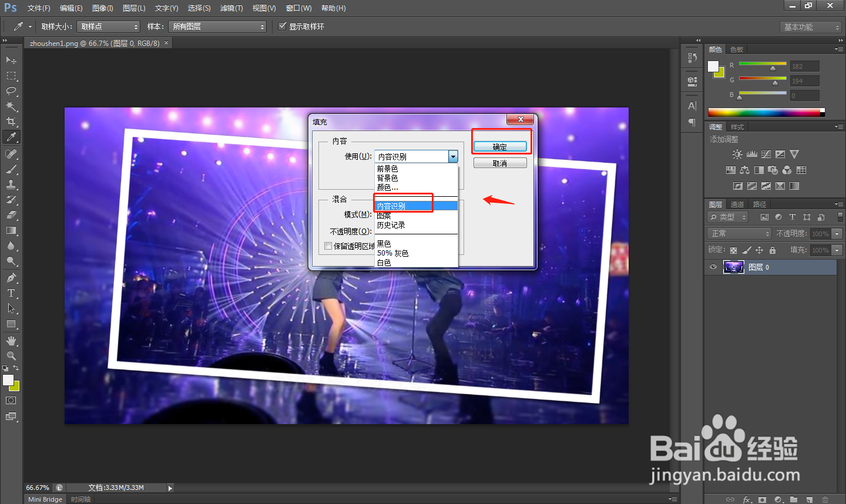846x504 pixels.
Task: Open the File menu
Action: click(x=39, y=8)
